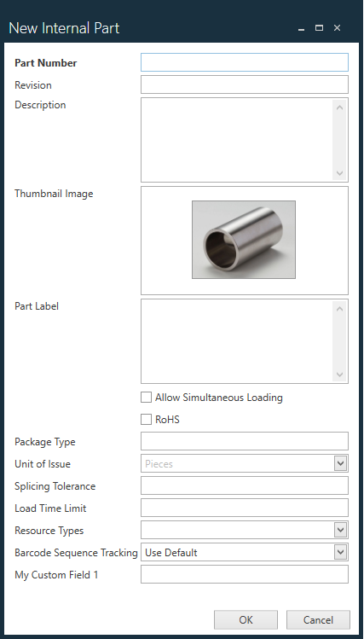Screen dimensions: 364x639
Task: Confirm with the OK button
Action: pos(246,620)
